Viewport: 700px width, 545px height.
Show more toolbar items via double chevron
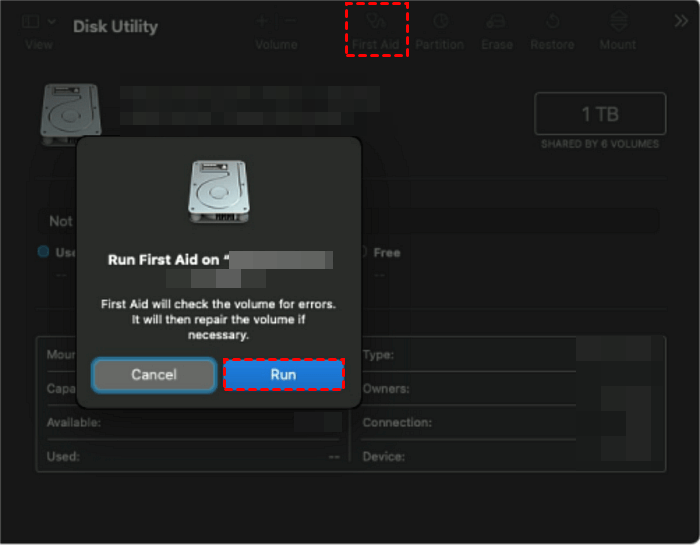(x=681, y=21)
